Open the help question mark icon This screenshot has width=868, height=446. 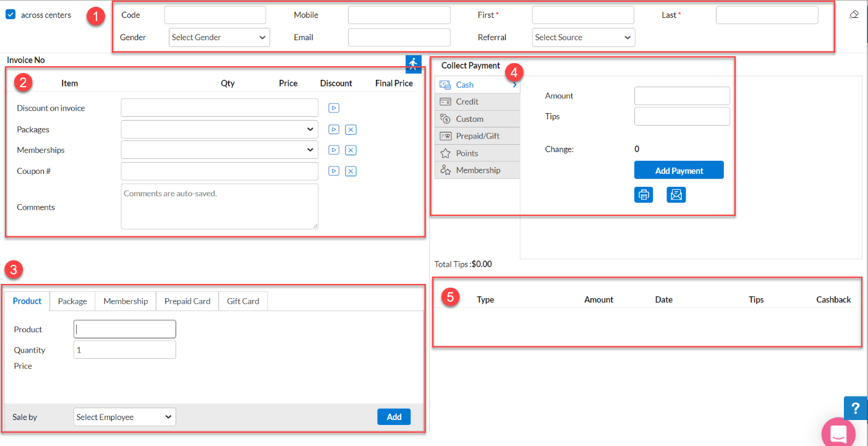click(x=856, y=408)
